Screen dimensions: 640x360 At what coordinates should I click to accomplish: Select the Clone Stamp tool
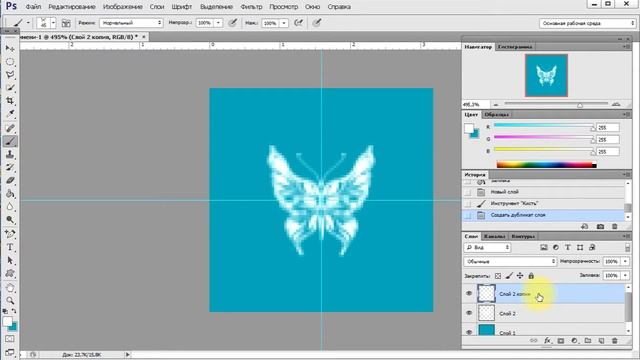(10, 154)
